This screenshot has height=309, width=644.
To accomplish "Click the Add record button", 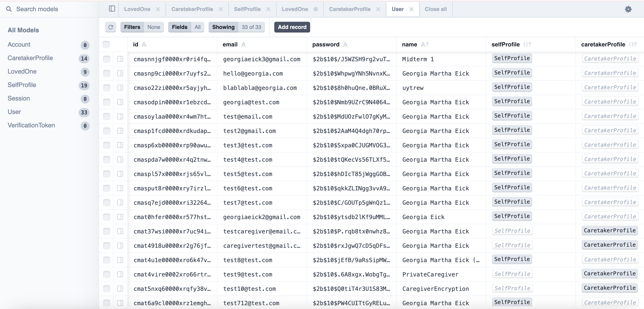I will click(x=292, y=27).
